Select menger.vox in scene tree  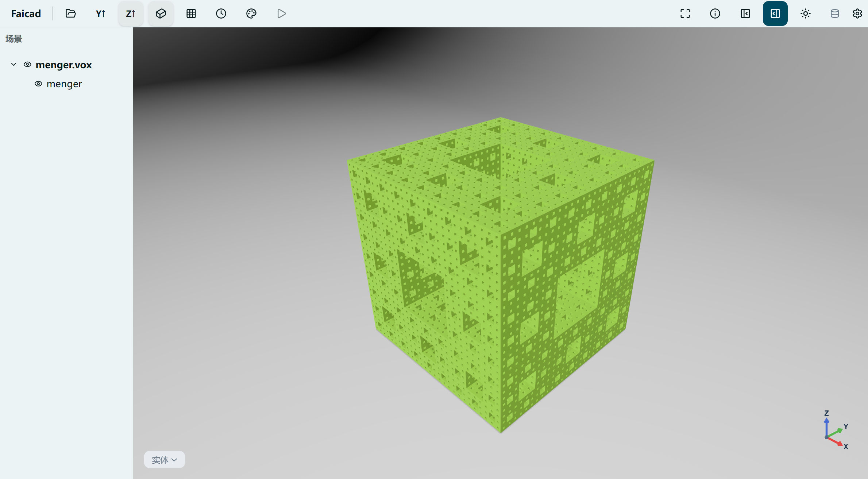click(x=63, y=65)
